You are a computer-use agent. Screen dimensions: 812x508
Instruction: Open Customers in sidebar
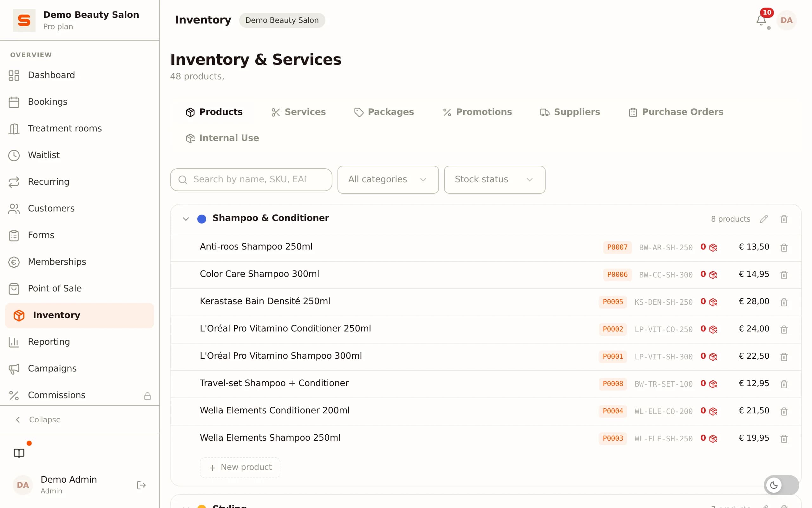point(80,208)
